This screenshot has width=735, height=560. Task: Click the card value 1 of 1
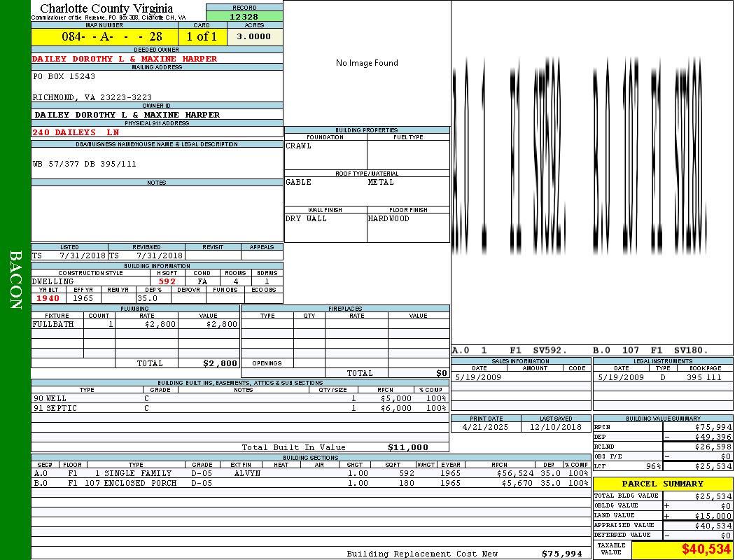[202, 36]
